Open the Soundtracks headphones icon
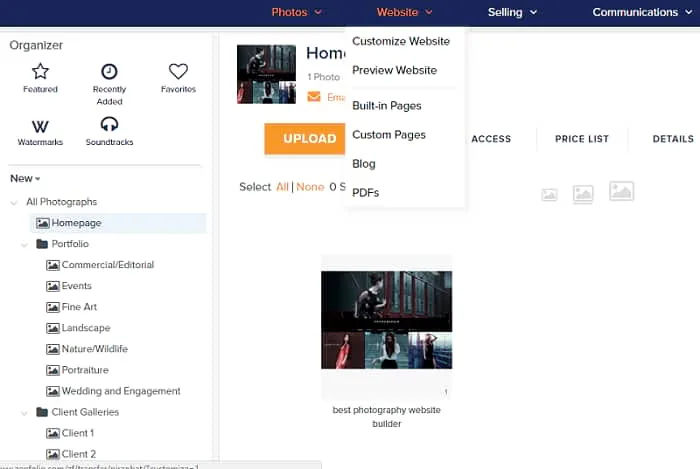The image size is (700, 469). 109,124
